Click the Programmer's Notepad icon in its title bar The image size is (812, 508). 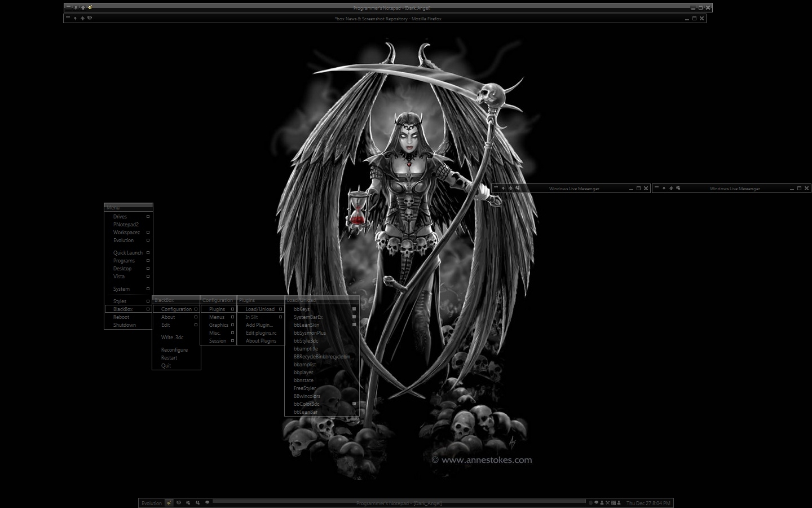pyautogui.click(x=90, y=7)
